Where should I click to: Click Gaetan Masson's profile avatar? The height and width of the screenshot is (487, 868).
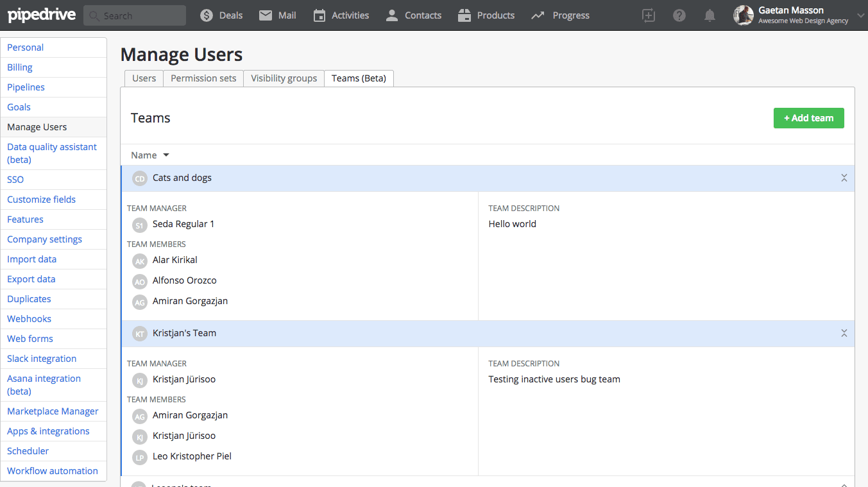pos(744,15)
